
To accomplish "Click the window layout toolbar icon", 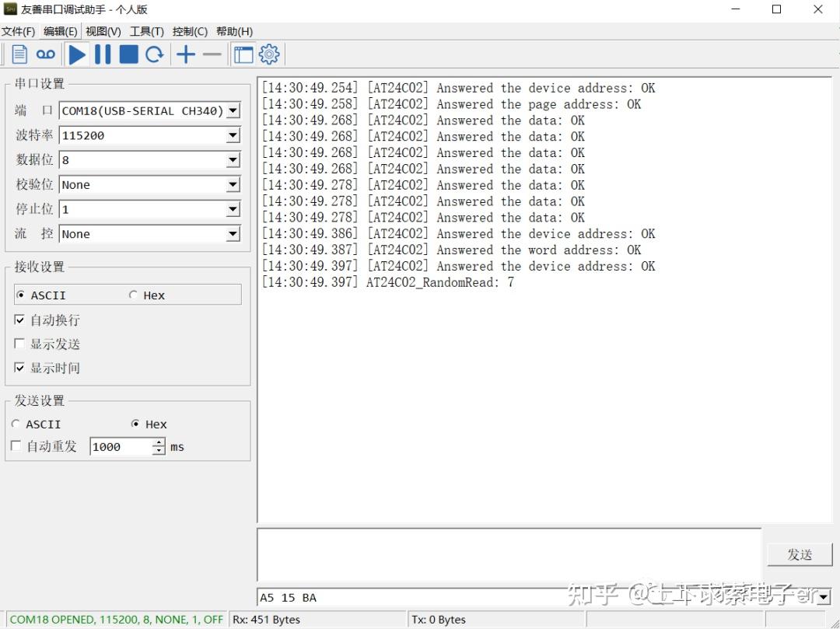I will [242, 54].
